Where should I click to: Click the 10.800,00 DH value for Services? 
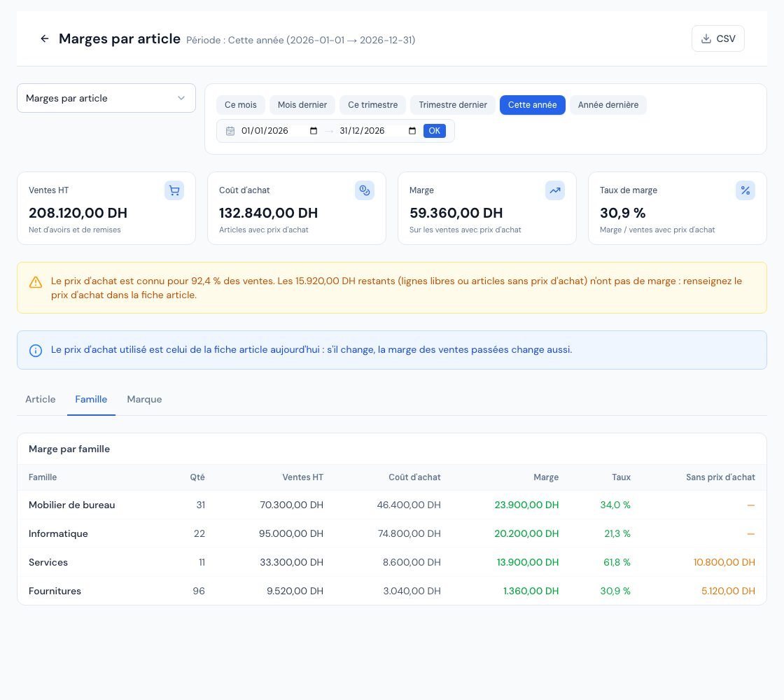724,562
